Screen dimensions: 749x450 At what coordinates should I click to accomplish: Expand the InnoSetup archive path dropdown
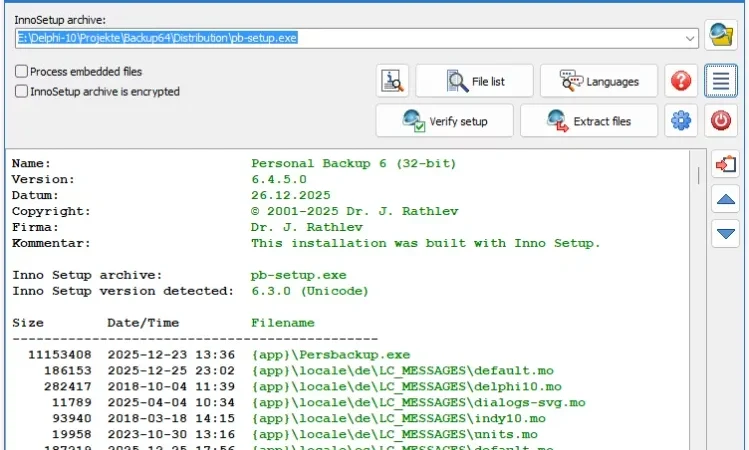(x=690, y=38)
